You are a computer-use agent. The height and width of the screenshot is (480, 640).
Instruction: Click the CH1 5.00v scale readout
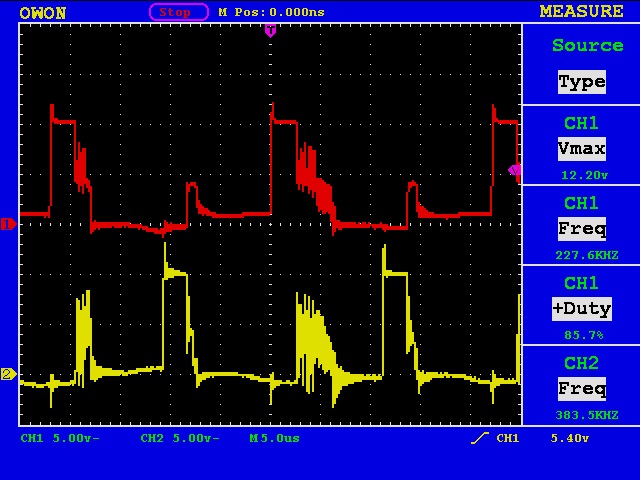[60, 438]
